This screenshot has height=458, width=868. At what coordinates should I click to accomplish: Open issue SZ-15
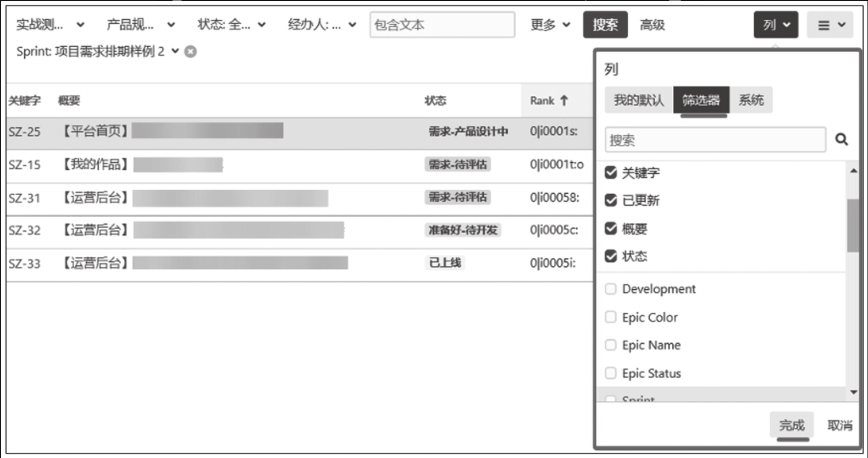(x=25, y=165)
